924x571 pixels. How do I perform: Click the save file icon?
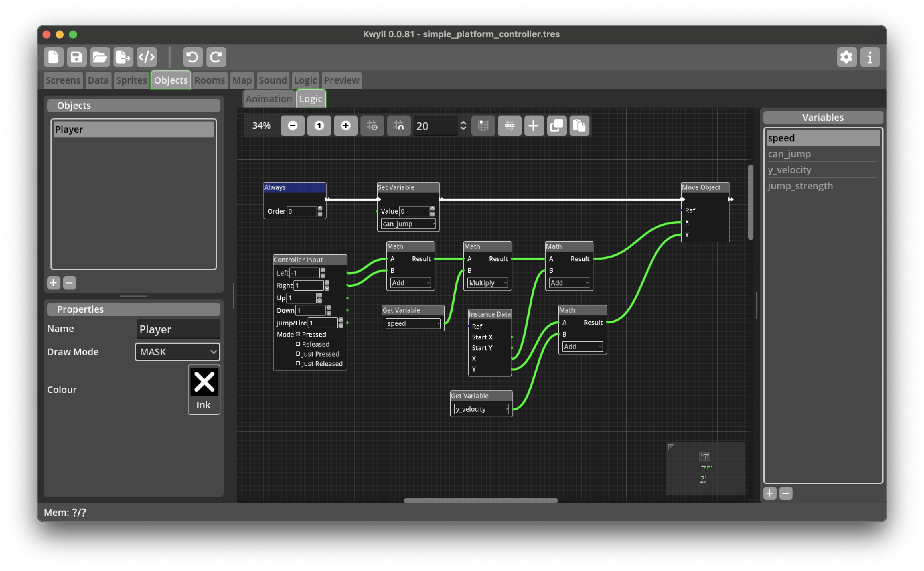coord(77,57)
